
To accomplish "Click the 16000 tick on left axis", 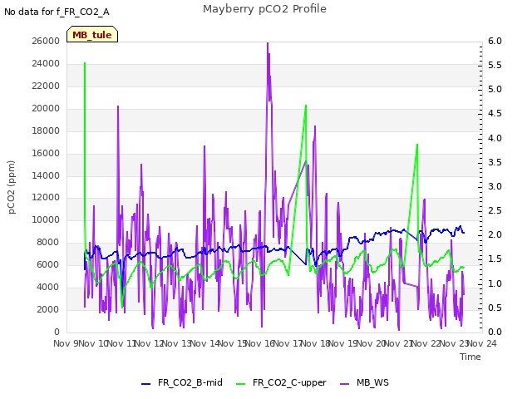I will click(46, 153).
